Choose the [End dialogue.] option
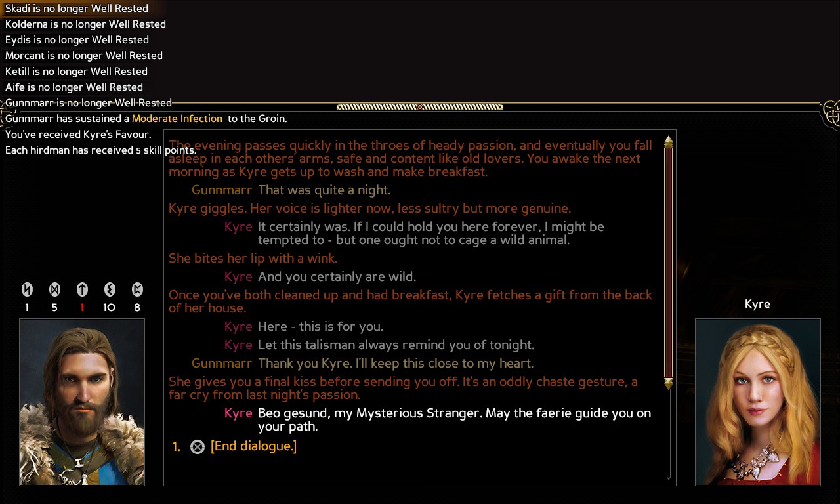The image size is (840, 504). click(253, 446)
